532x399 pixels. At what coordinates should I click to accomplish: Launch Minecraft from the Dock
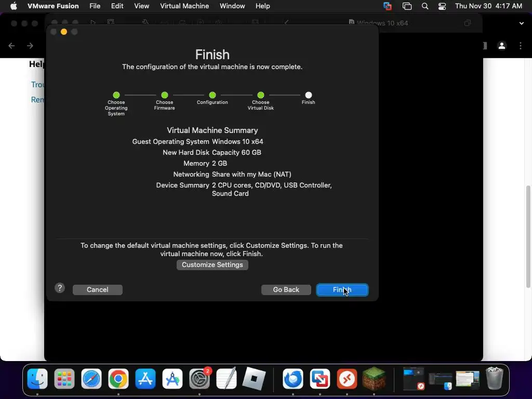point(374,379)
